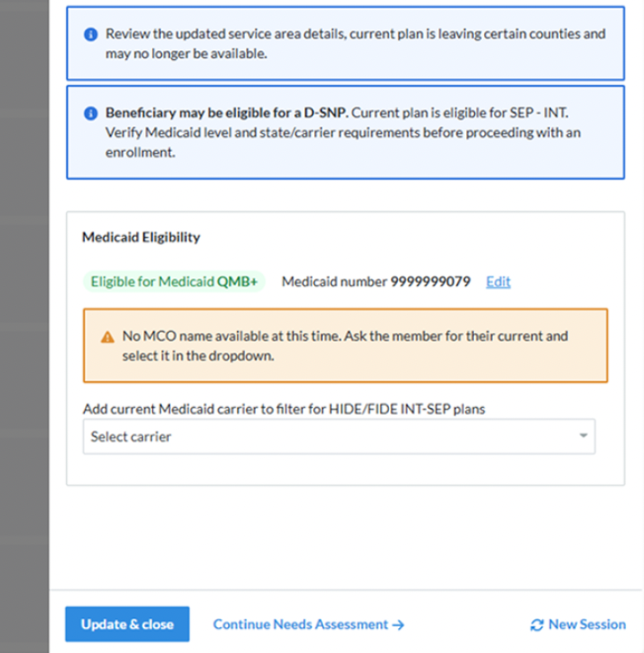Screen dimensions: 644x653
Task: Open Continue Needs Assessment link
Action: (309, 624)
